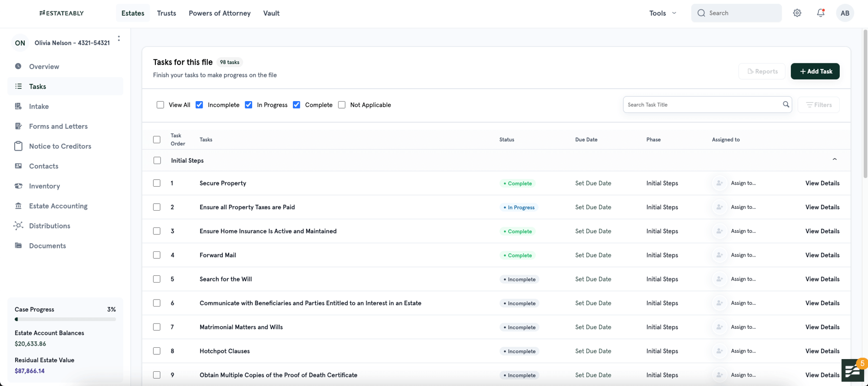The image size is (868, 386).
Task: Check the View All checkbox
Action: point(160,105)
